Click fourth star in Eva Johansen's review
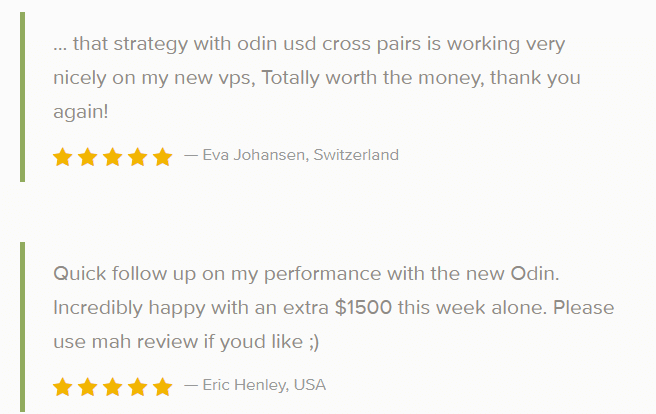 (138, 157)
